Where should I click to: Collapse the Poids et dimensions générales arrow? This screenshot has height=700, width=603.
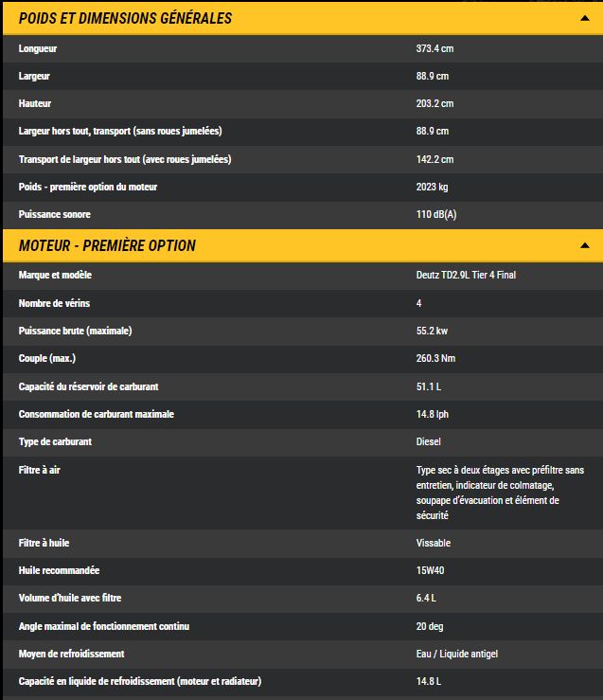coord(585,18)
